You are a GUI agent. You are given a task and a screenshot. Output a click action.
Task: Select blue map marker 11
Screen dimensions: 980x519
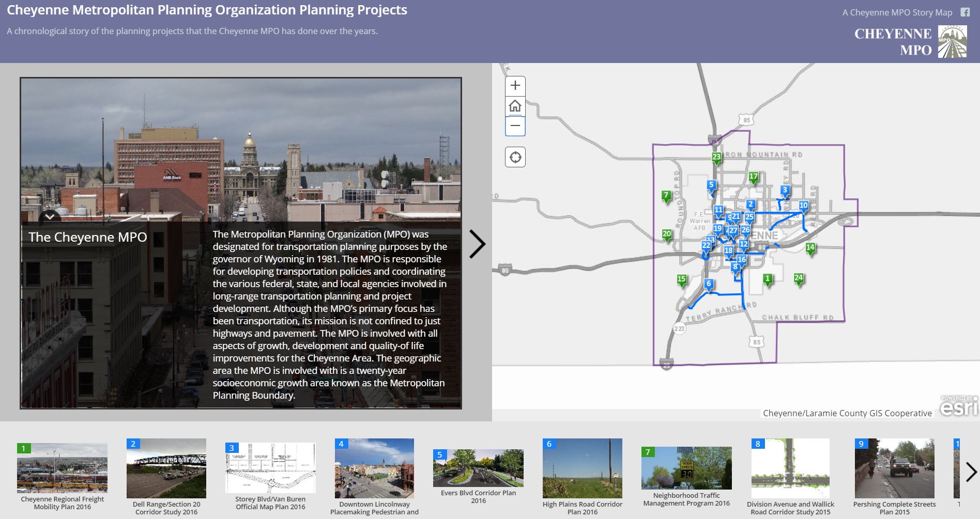tap(718, 211)
